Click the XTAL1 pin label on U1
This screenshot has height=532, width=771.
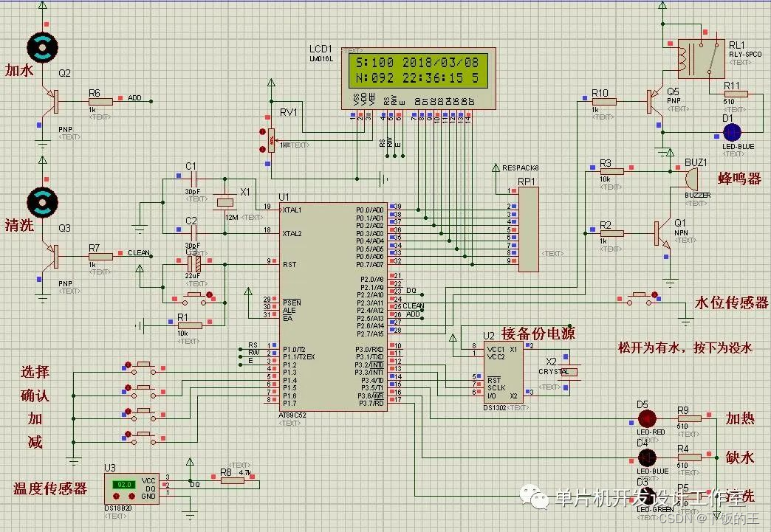click(292, 210)
